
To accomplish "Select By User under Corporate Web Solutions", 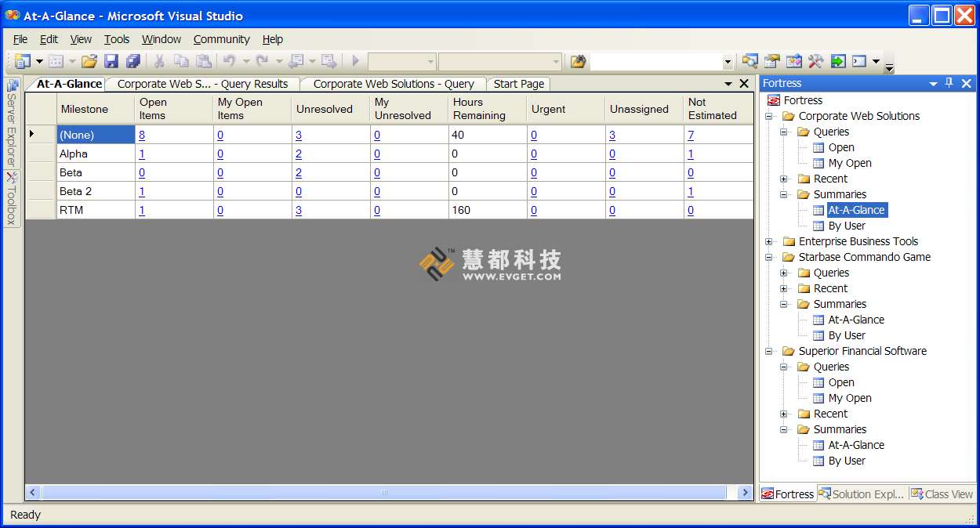I will tap(847, 226).
